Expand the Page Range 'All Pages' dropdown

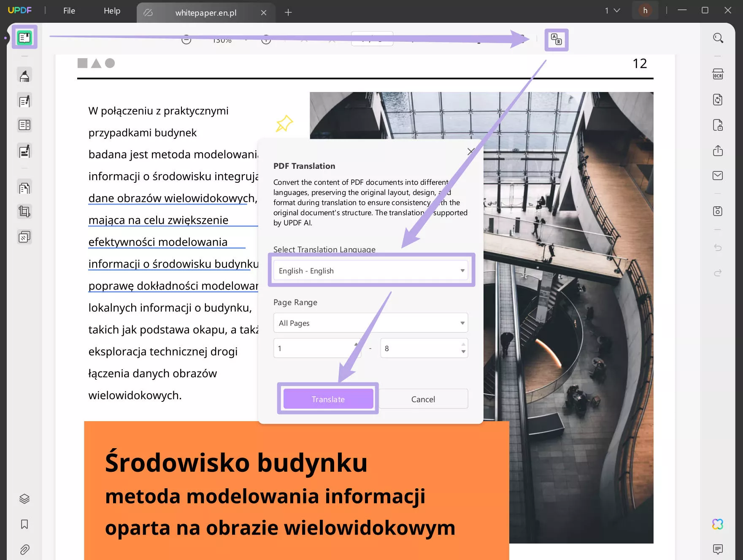[370, 323]
